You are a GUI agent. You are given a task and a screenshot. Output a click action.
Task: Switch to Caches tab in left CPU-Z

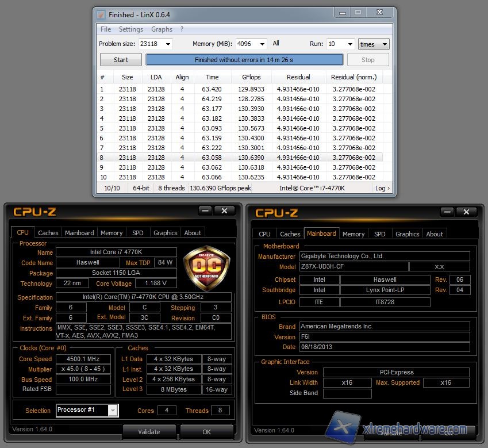point(48,233)
